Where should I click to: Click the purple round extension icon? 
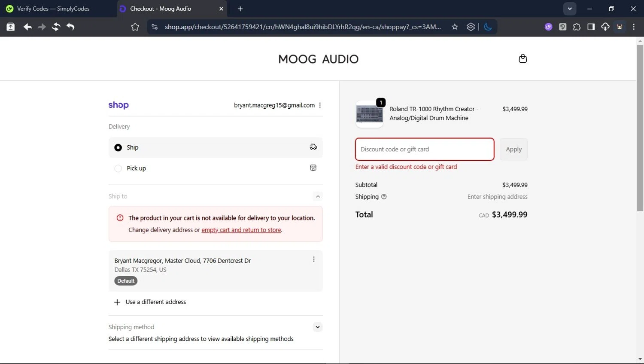tap(548, 27)
